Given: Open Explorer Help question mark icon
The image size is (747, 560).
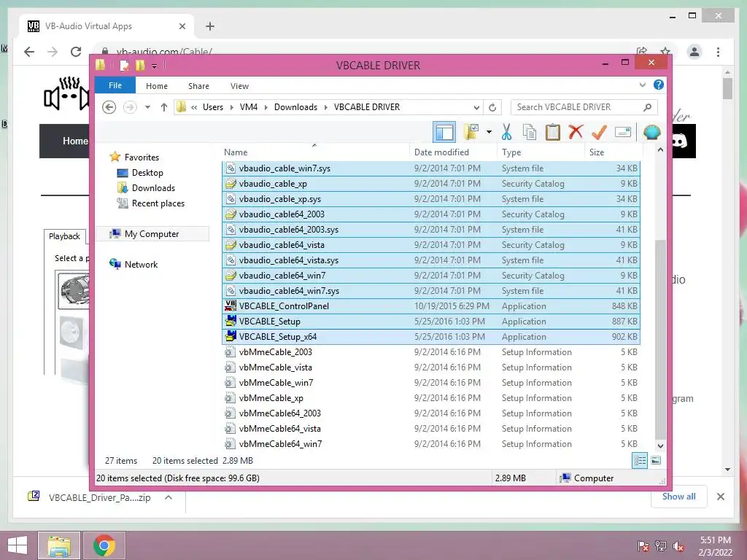Looking at the screenshot, I should pyautogui.click(x=659, y=85).
